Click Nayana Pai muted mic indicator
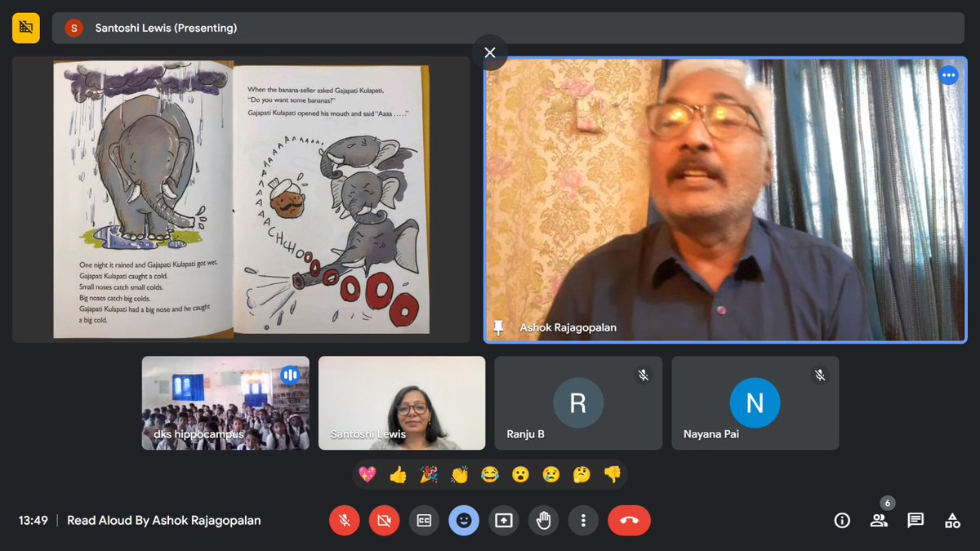The height and width of the screenshot is (551, 980). pos(820,375)
